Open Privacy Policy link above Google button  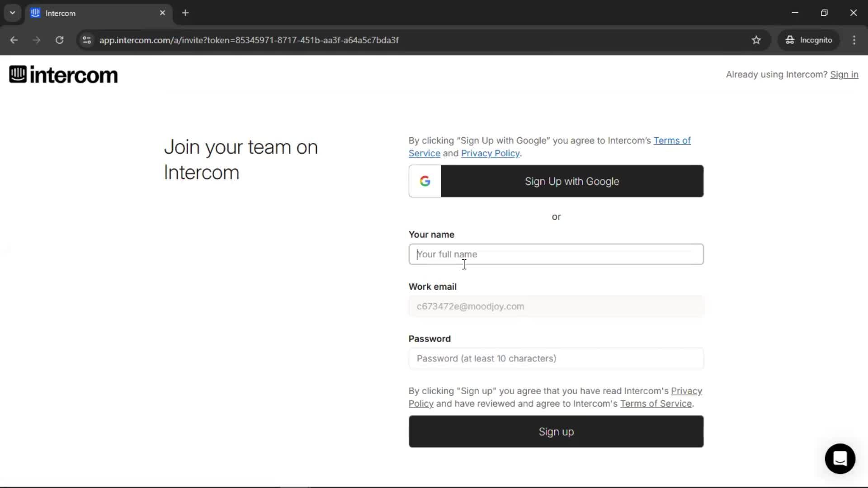490,153
